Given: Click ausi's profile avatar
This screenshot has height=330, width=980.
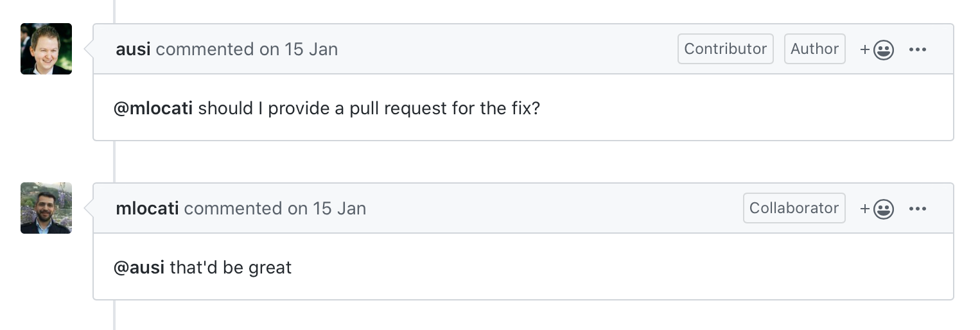Looking at the screenshot, I should point(46,49).
